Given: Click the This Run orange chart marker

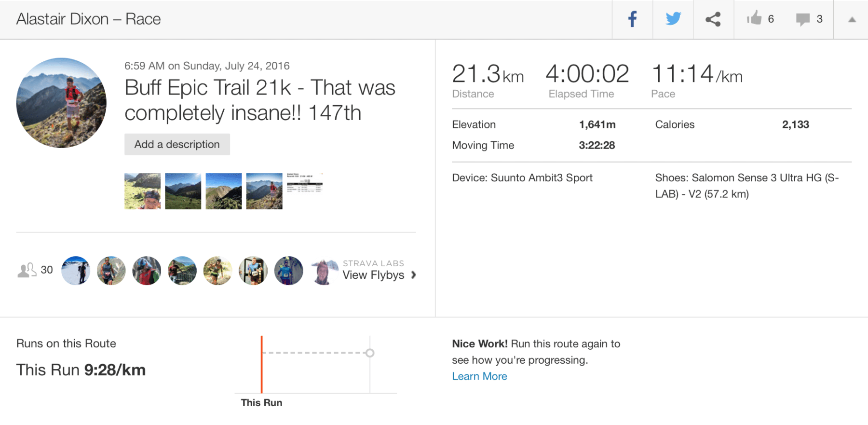Looking at the screenshot, I should click(261, 365).
